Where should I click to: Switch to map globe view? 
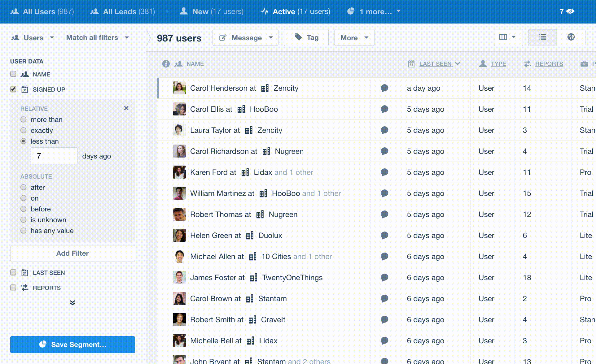pos(571,37)
